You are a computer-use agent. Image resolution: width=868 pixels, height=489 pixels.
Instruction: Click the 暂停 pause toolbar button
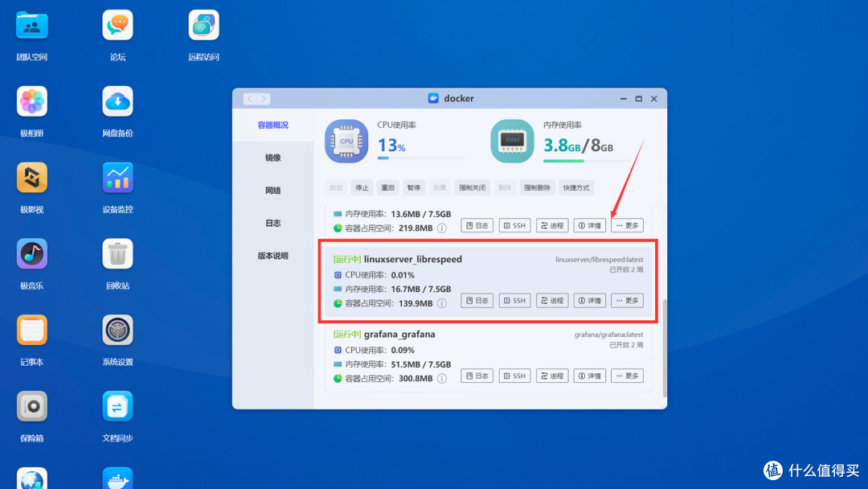coord(414,187)
